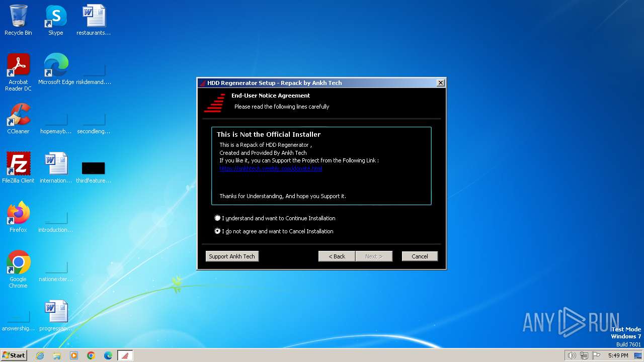Image resolution: width=644 pixels, height=362 pixels.
Task: Open File Explorer from the taskbar
Action: [x=57, y=355]
